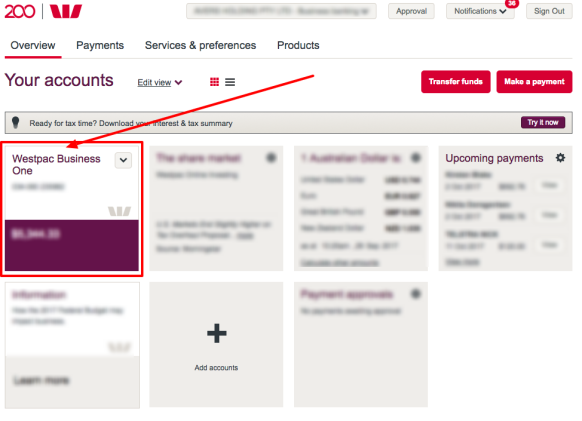Screen dimensions: 582x421
Task: Click the Learn more link on Information tile
Action: [41, 380]
